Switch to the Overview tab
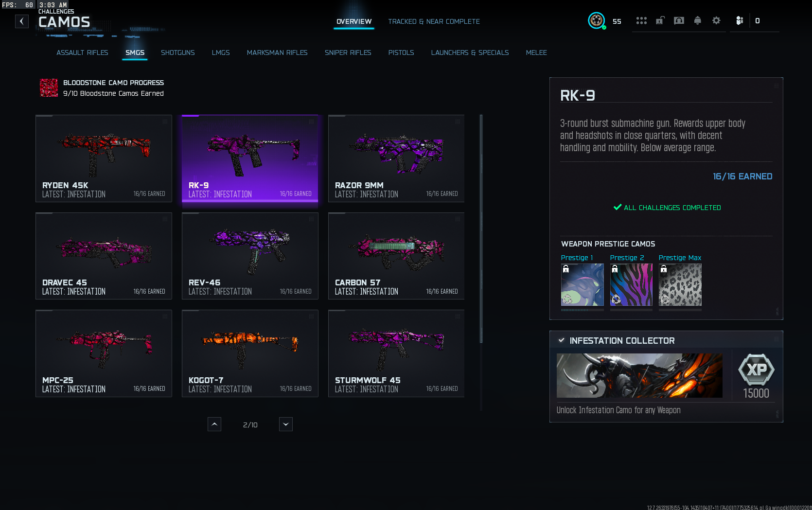This screenshot has height=510, width=812. (x=354, y=21)
